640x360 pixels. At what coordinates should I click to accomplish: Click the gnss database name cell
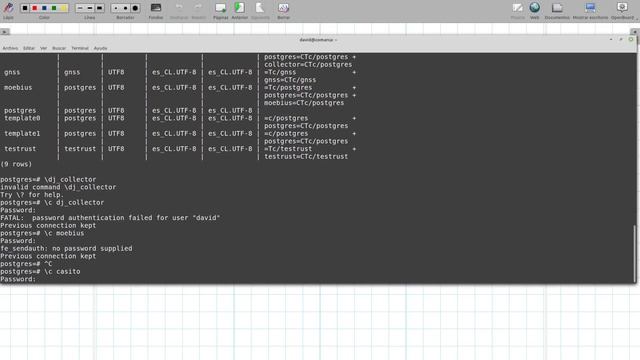tap(12, 72)
